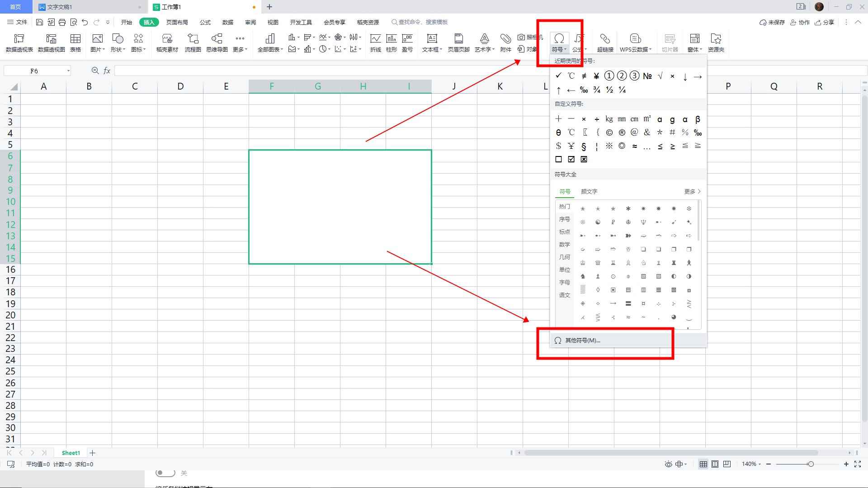Expand the cell name box dropdown
Screen dimensions: 868x488
pos(68,71)
